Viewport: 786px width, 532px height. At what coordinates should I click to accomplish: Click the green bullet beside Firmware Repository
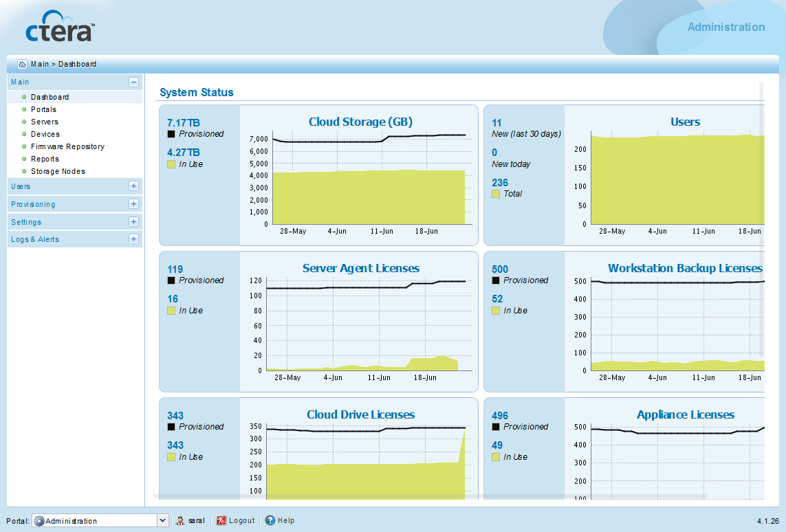point(24,146)
